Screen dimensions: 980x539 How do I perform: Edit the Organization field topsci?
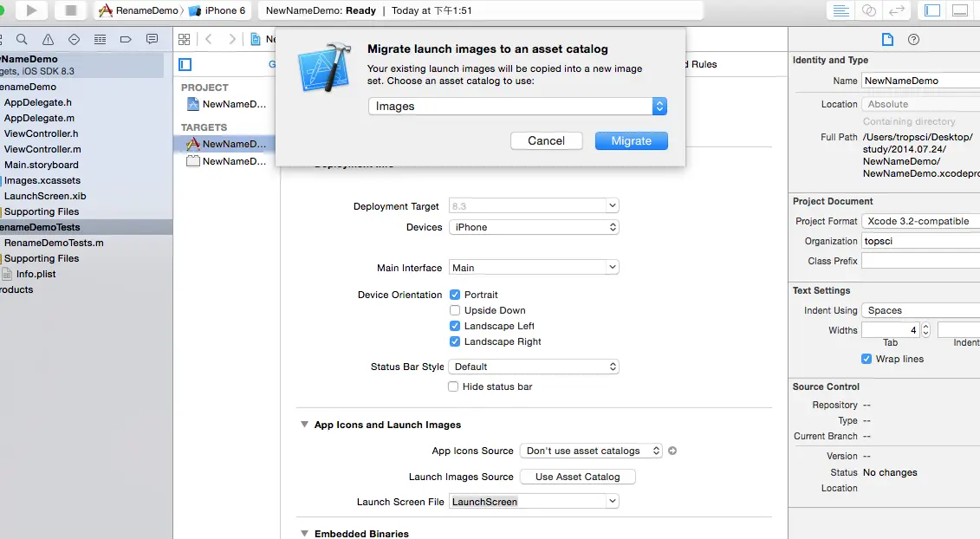click(920, 242)
